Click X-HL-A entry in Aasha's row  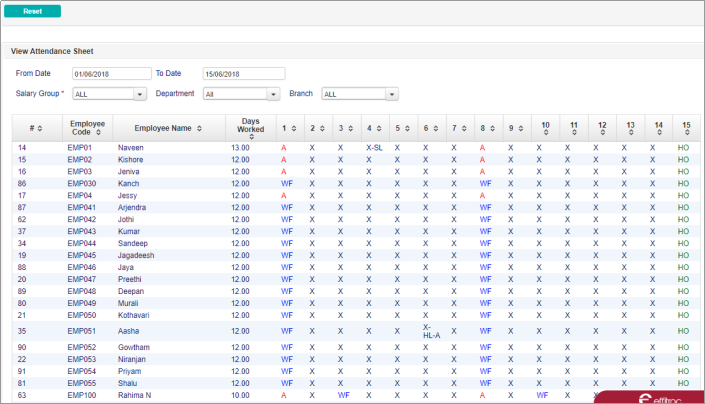click(432, 331)
